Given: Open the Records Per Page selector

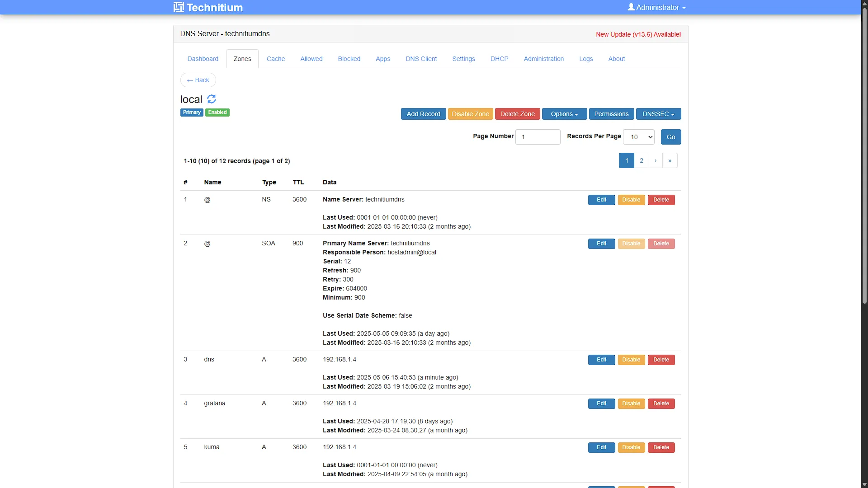Looking at the screenshot, I should 639,137.
